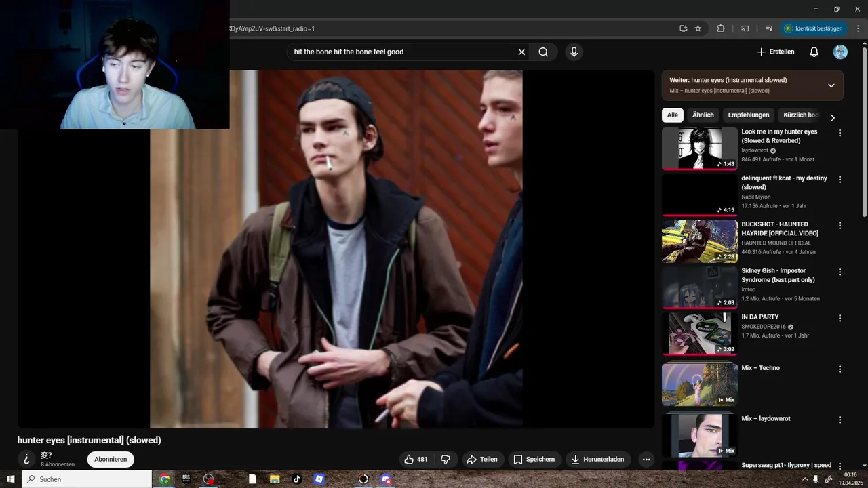Open Roblox from the taskbar

tap(319, 479)
